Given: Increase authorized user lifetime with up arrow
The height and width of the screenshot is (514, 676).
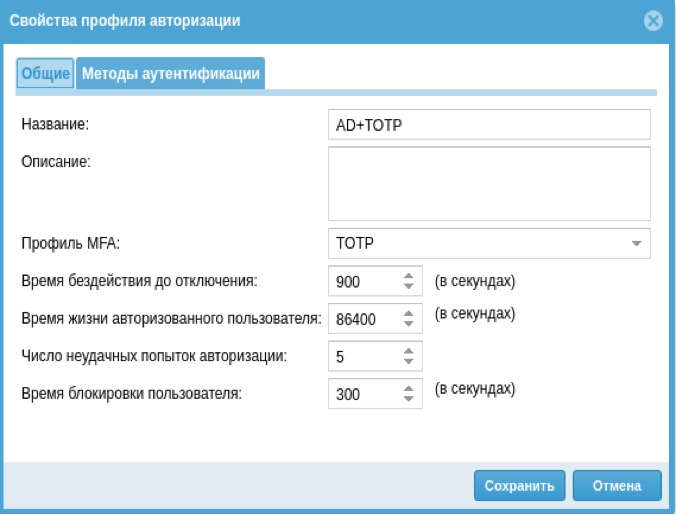Looking at the screenshot, I should pyautogui.click(x=409, y=314).
